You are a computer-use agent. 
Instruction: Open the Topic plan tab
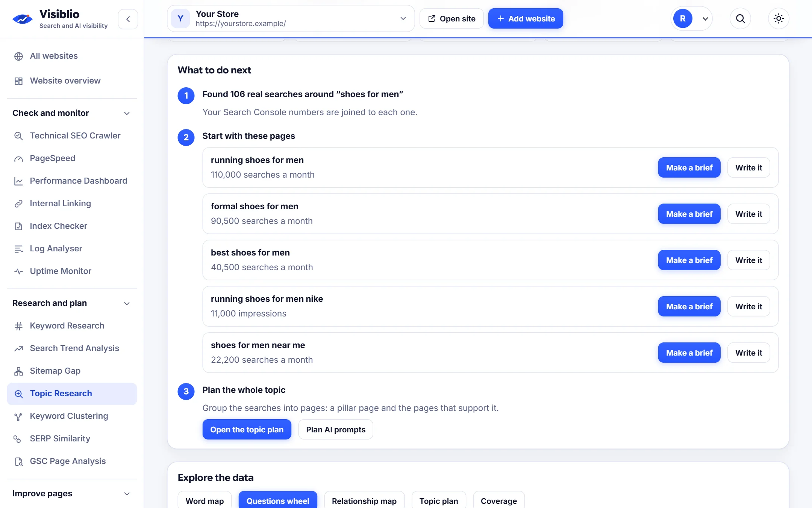[x=439, y=500]
